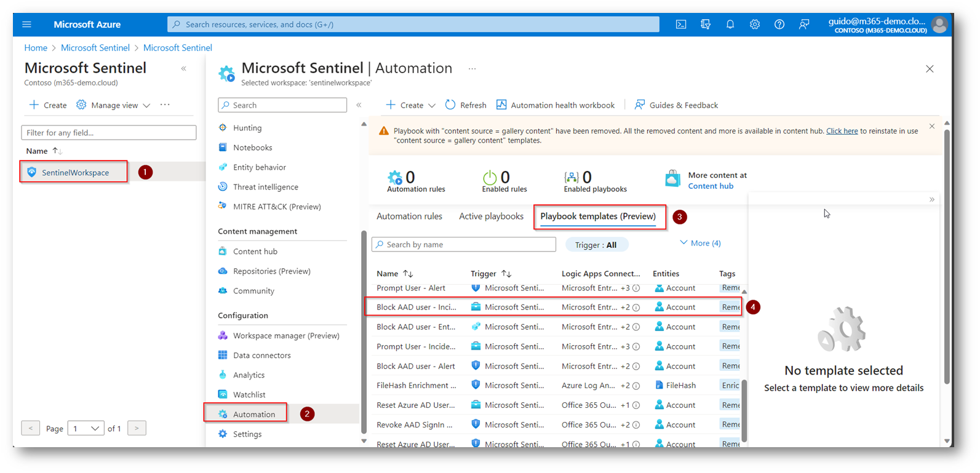This screenshot has height=473, width=980.
Task: Click the Automation health workbook icon
Action: tap(501, 105)
